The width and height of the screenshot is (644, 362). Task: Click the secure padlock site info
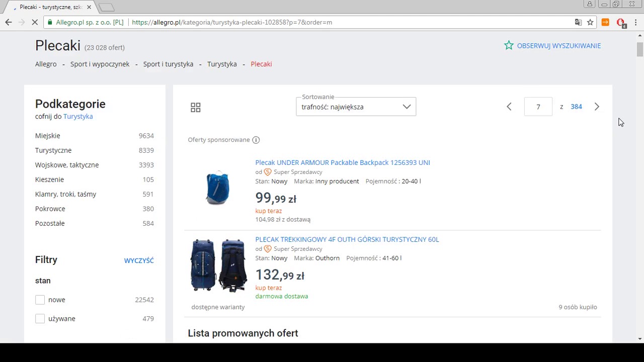coord(49,22)
